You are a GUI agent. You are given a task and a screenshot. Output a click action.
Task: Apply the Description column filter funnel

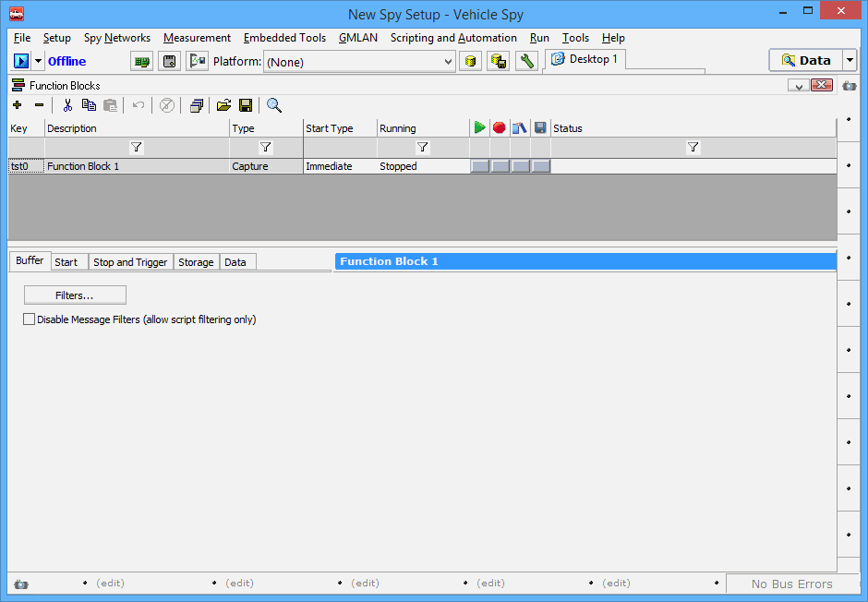[136, 147]
